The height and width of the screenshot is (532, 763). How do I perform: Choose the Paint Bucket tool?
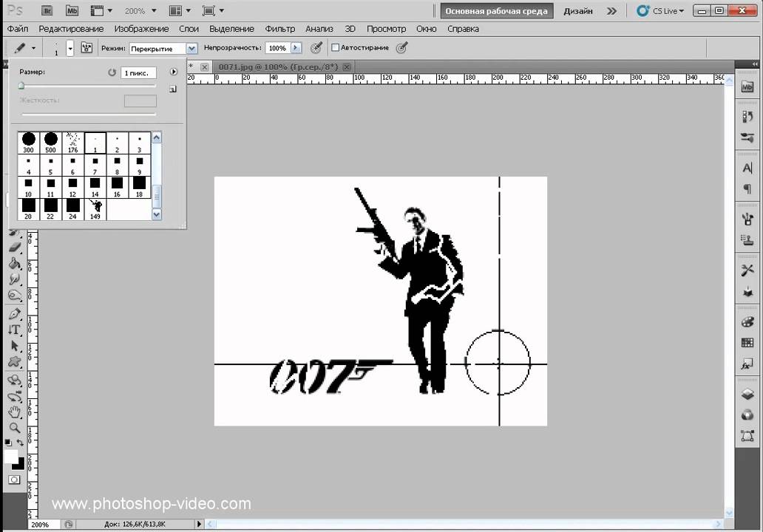coord(14,264)
